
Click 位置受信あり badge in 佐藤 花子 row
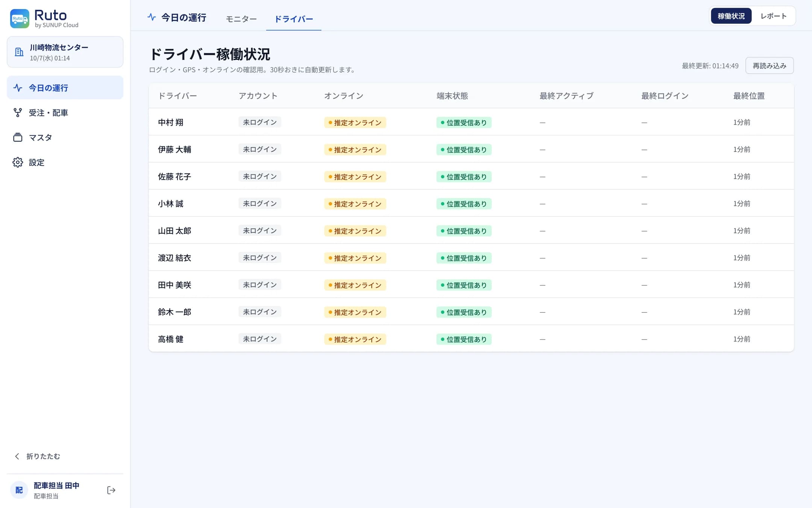coord(464,176)
